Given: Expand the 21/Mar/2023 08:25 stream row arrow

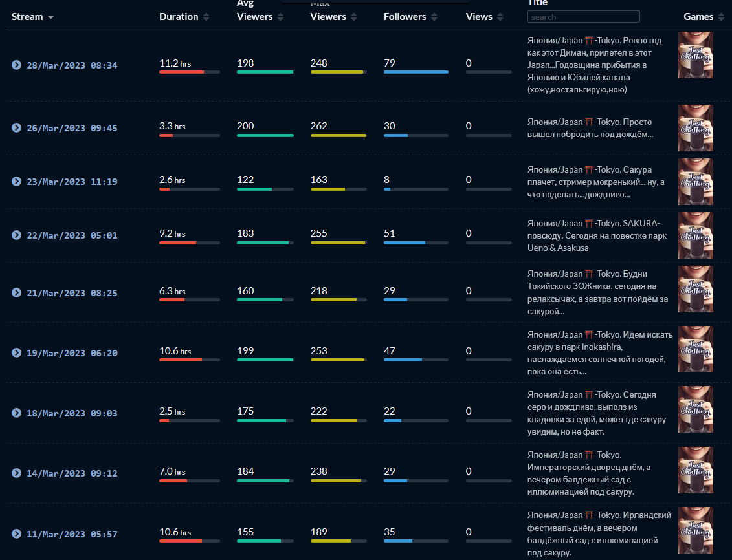Looking at the screenshot, I should [16, 292].
